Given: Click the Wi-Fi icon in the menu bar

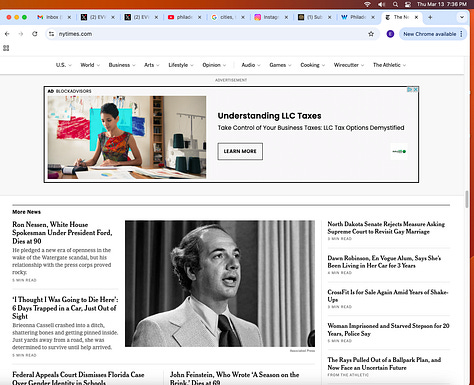Looking at the screenshot, I should pyautogui.click(x=367, y=4).
